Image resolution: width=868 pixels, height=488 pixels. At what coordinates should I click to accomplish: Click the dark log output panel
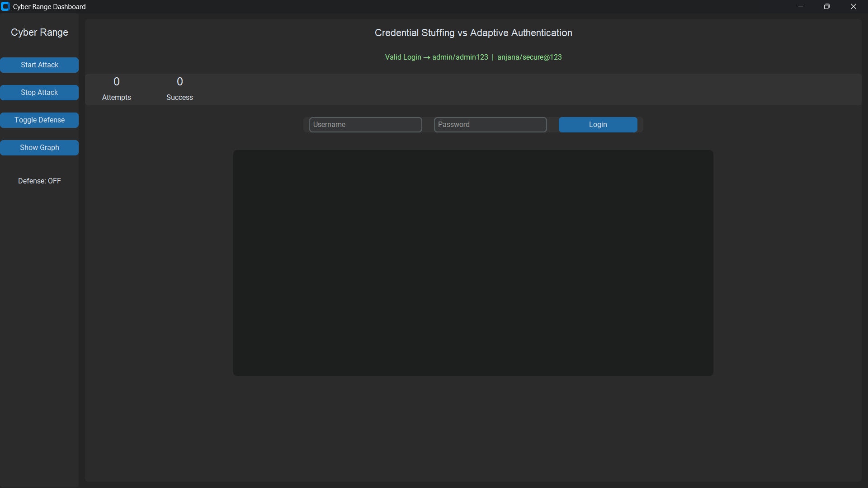point(473,263)
